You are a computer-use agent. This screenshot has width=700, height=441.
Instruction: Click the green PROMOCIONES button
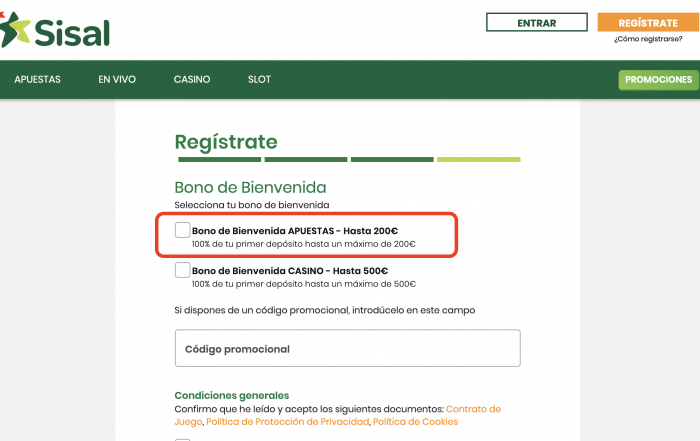pos(658,80)
